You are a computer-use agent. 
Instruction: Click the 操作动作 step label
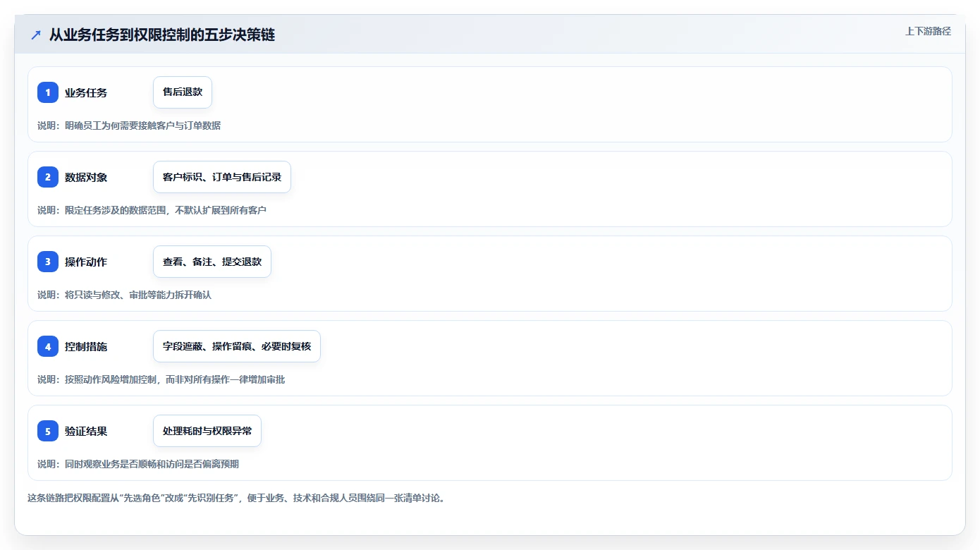click(x=86, y=262)
